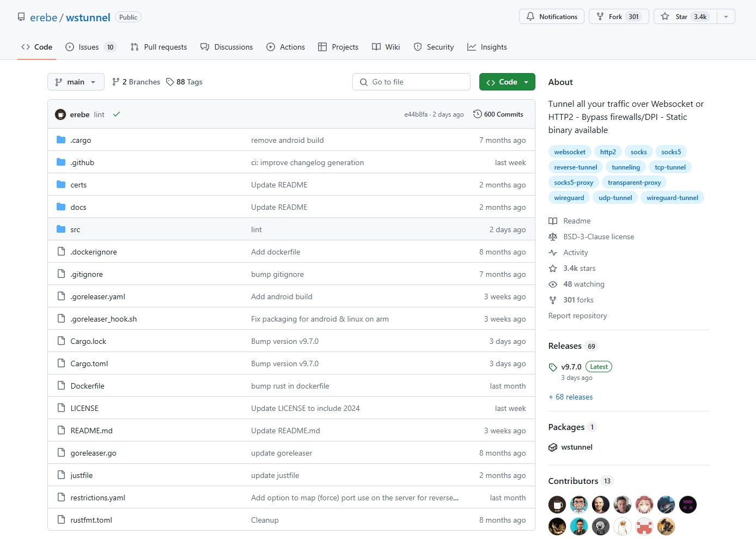Click the green check status icon
Image resolution: width=756 pixels, height=539 pixels.
pos(117,114)
